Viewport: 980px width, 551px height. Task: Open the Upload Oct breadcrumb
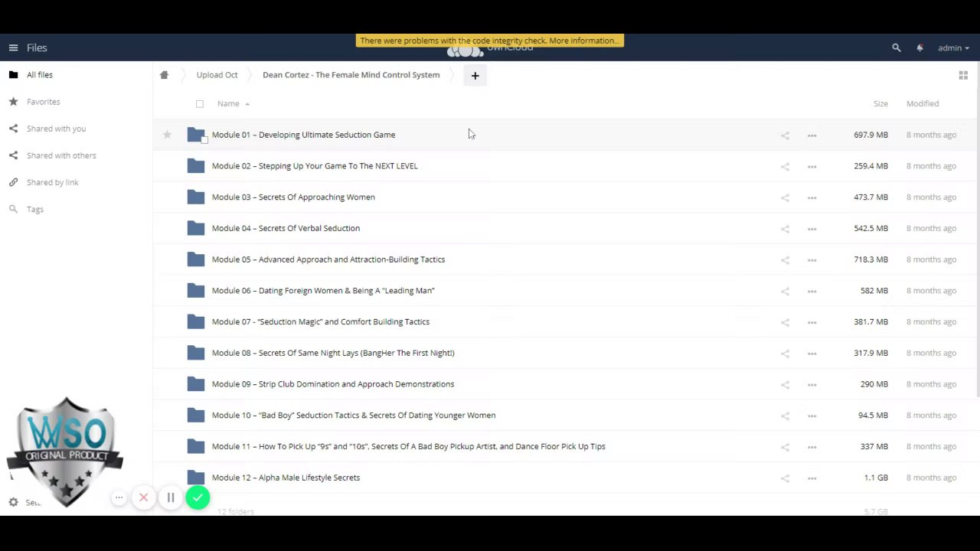click(217, 75)
